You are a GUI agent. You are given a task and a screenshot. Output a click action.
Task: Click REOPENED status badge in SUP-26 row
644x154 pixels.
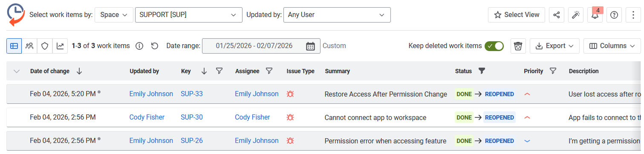(x=500, y=141)
